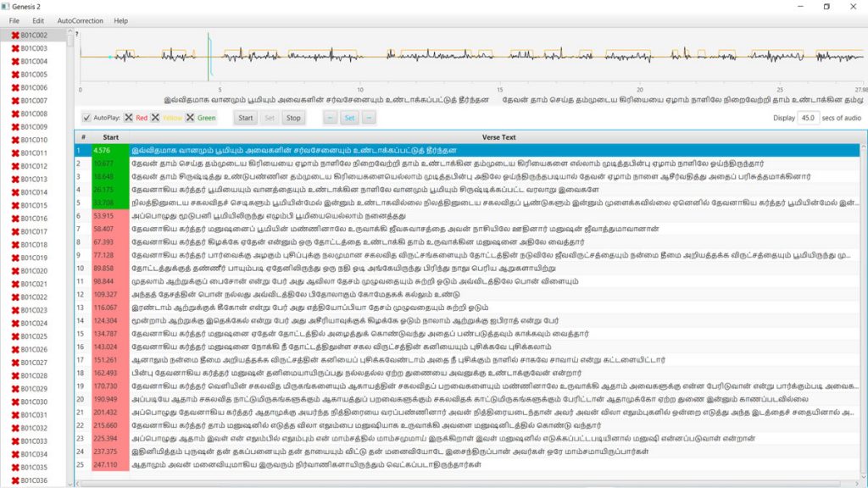Open the Edit menu
Viewport: 868px width, 488px height.
[38, 20]
